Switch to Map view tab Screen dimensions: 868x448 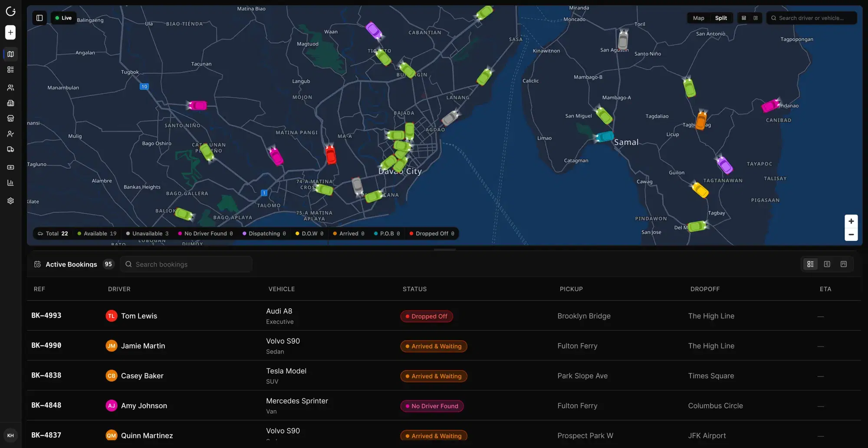(x=698, y=18)
